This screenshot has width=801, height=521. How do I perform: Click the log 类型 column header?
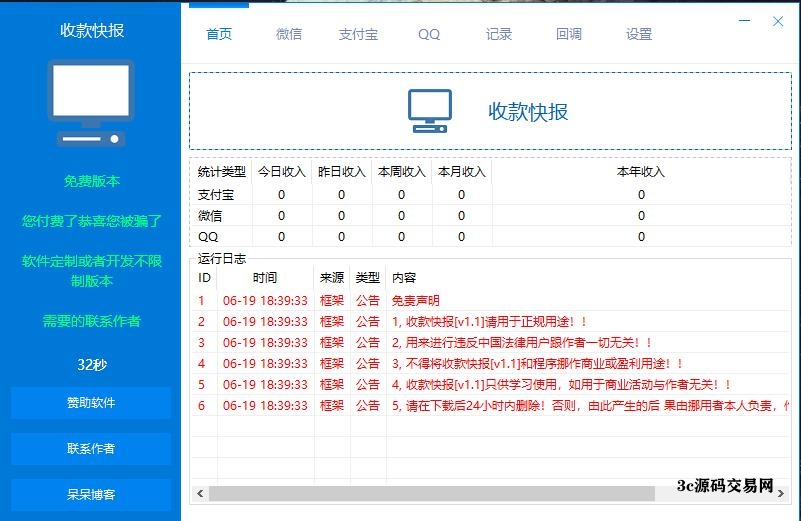click(368, 278)
